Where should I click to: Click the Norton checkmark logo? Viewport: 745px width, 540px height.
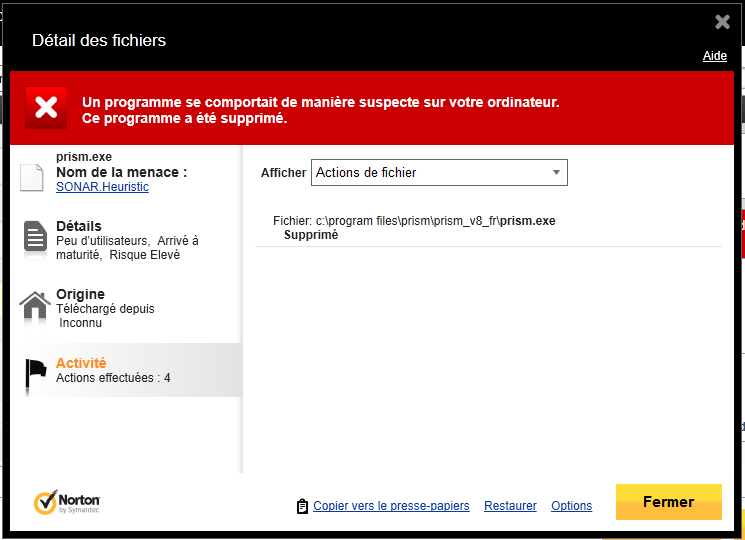44,502
